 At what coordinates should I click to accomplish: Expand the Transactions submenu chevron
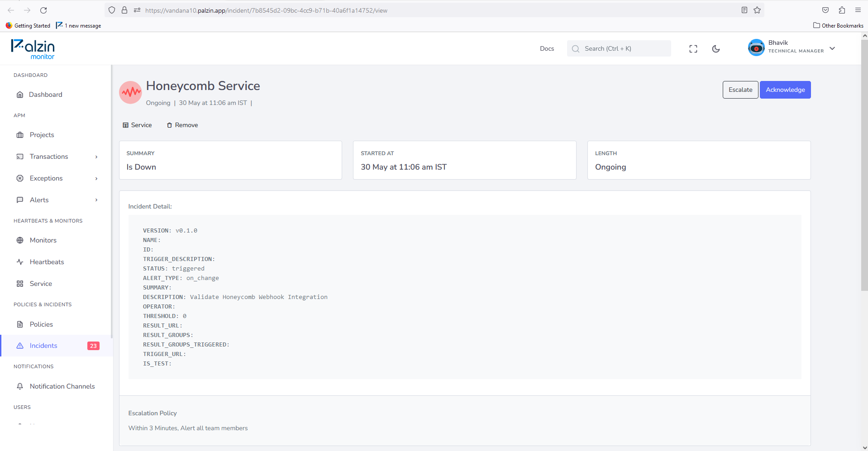(x=96, y=157)
